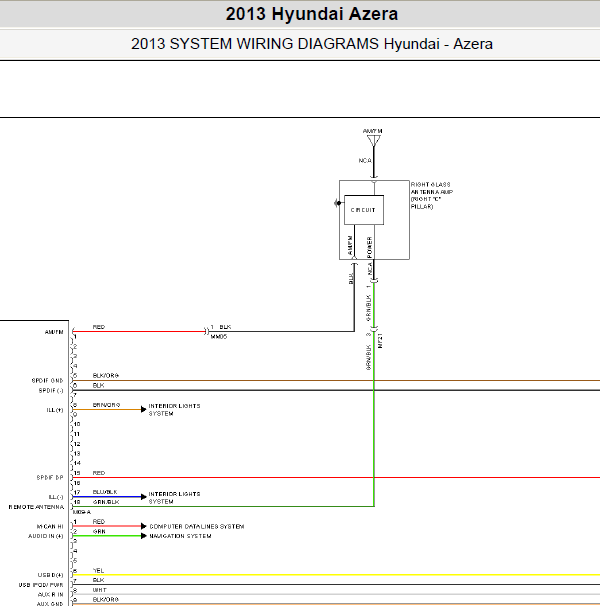600x606 pixels.
Task: Click the "2013 SYSTEM WIRING DIAGRAMS Hyundai - Azera" subtitle
Action: (x=312, y=44)
